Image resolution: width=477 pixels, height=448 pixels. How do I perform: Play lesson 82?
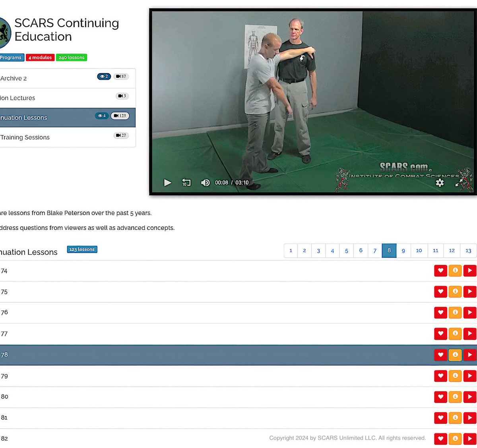(470, 438)
